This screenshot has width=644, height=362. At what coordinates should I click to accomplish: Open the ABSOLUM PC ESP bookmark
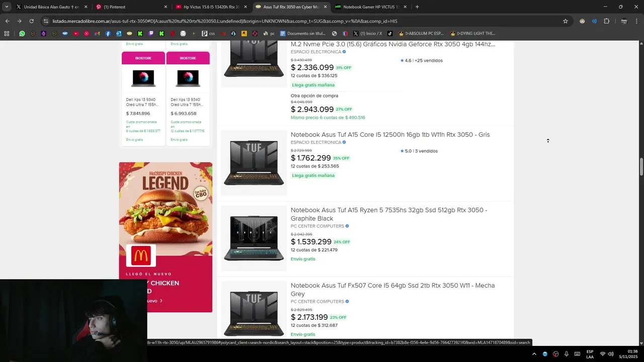[421, 34]
